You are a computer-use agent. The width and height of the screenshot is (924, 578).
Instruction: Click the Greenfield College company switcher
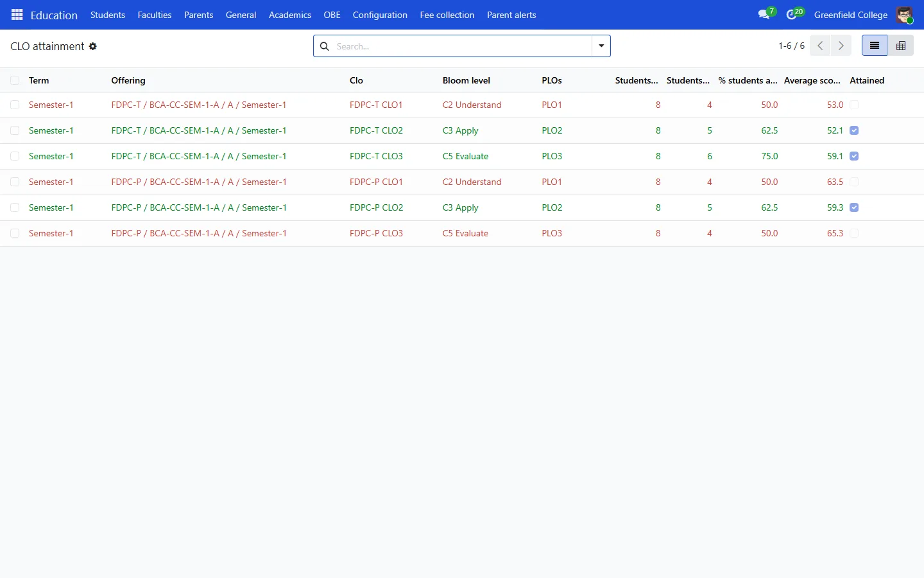851,15
